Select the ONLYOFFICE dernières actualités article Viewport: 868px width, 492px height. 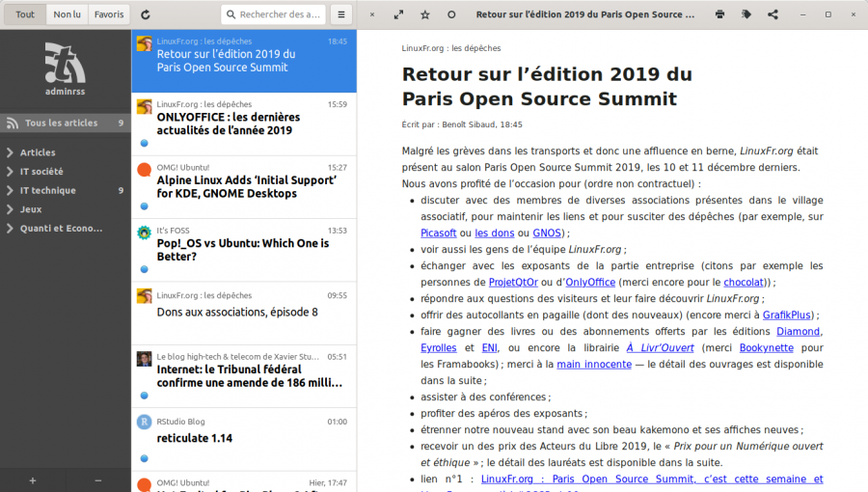click(244, 124)
